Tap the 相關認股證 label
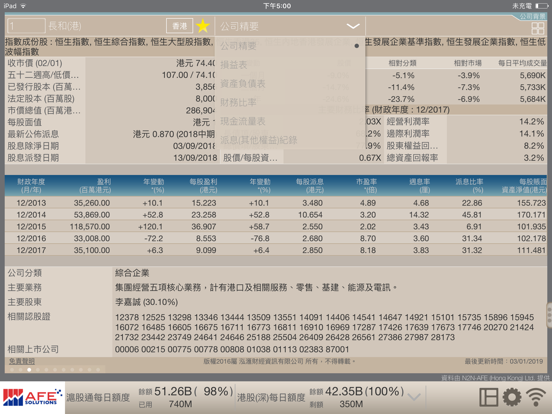The height and width of the screenshot is (414, 552). [x=29, y=316]
